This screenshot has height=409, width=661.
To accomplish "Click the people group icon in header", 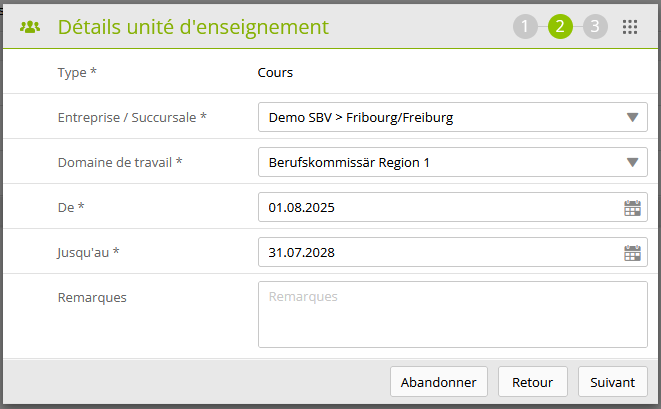I will [x=29, y=27].
